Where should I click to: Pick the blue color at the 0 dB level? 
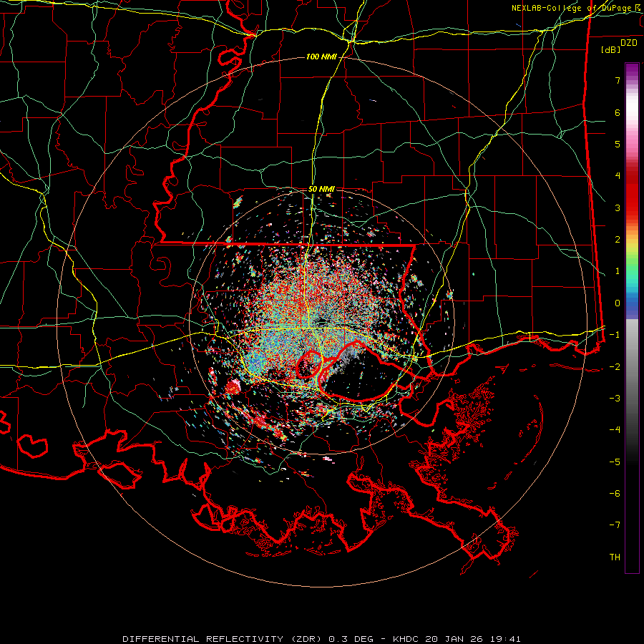pos(632,303)
